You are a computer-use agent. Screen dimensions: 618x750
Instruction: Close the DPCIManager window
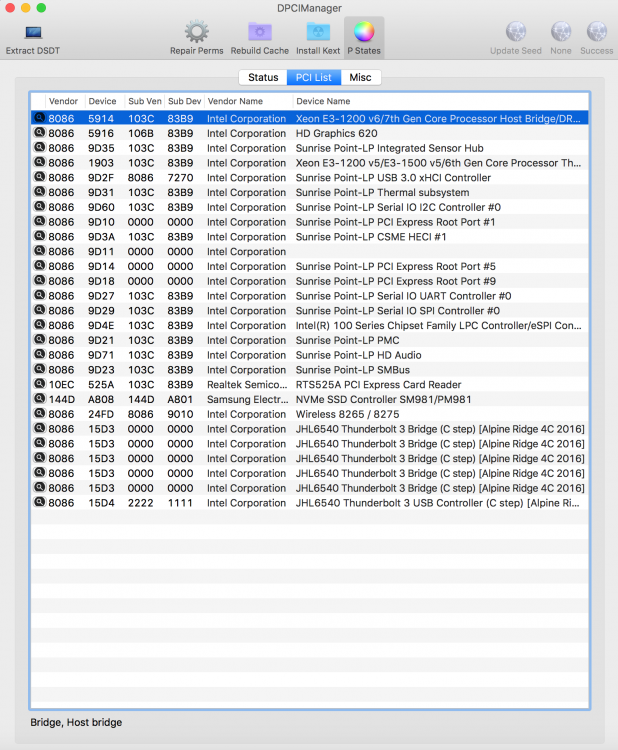point(10,8)
